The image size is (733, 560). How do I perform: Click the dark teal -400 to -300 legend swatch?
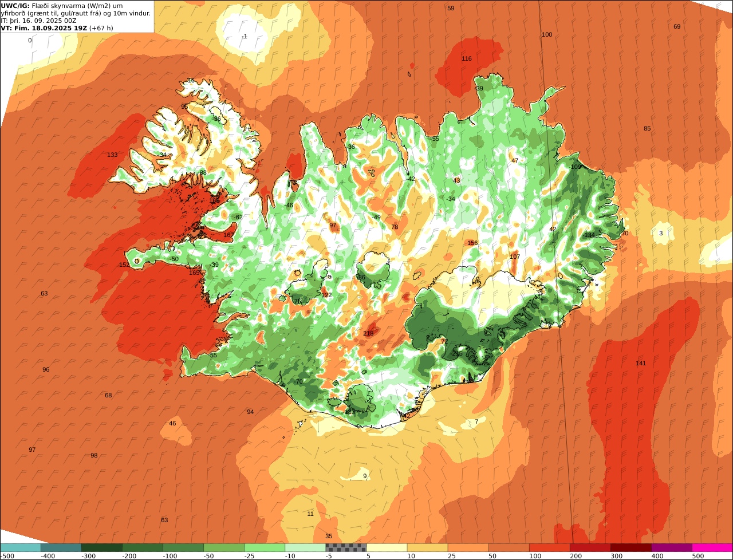coord(61,547)
